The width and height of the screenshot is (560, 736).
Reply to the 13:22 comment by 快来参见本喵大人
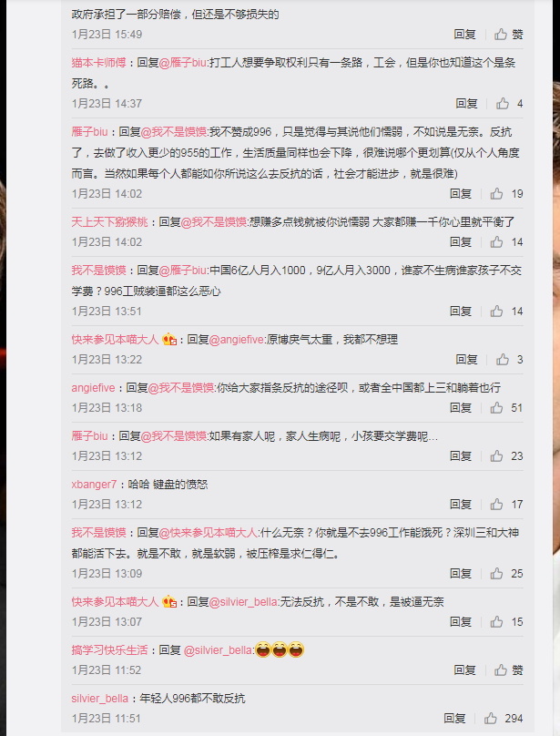pos(466,360)
